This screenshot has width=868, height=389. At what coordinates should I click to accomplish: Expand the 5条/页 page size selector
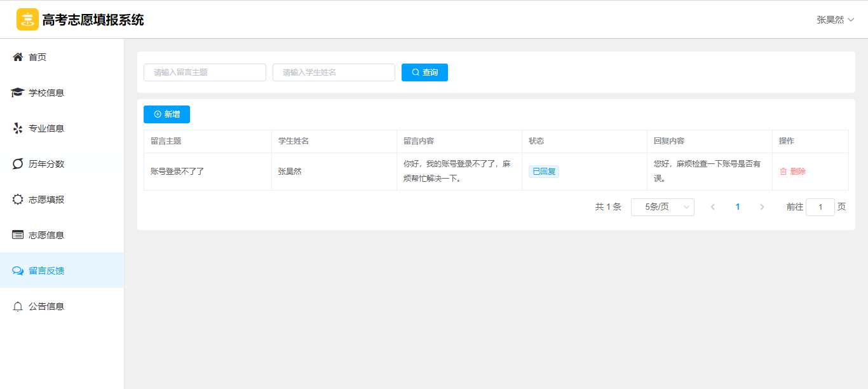[x=662, y=207]
